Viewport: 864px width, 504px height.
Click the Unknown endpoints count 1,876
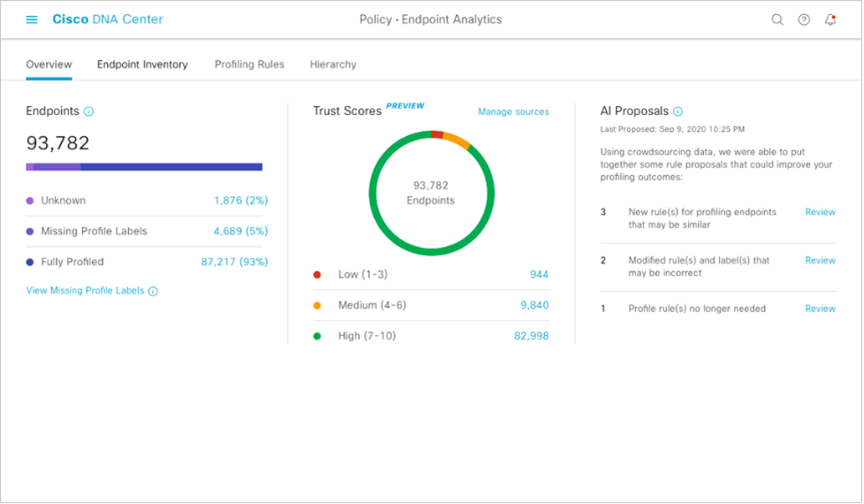241,201
